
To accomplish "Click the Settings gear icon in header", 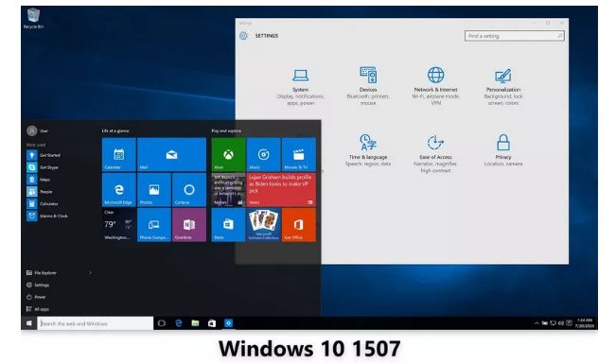I will [243, 36].
